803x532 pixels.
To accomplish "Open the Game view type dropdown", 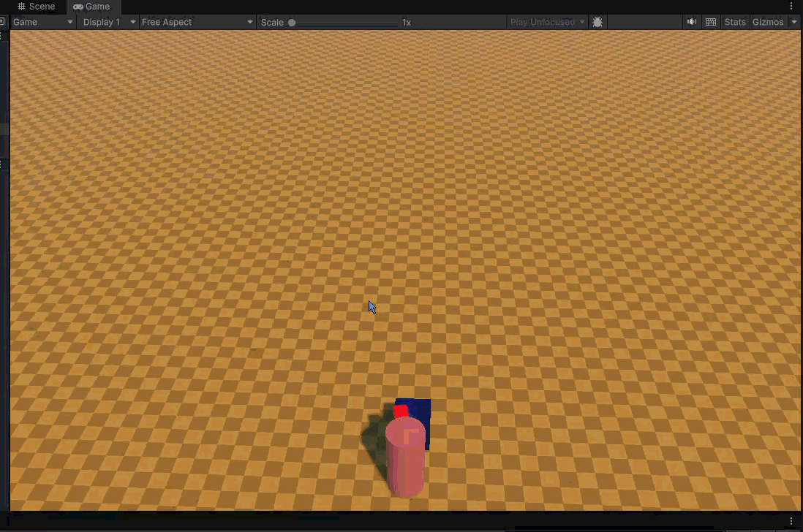I will [43, 22].
